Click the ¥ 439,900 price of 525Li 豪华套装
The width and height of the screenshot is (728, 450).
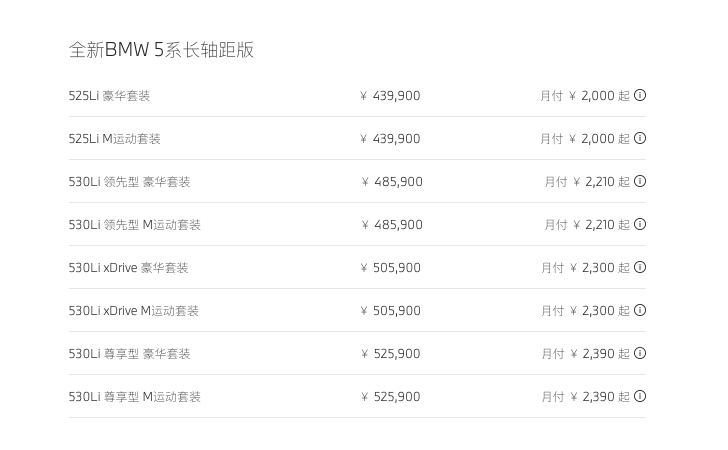[390, 96]
